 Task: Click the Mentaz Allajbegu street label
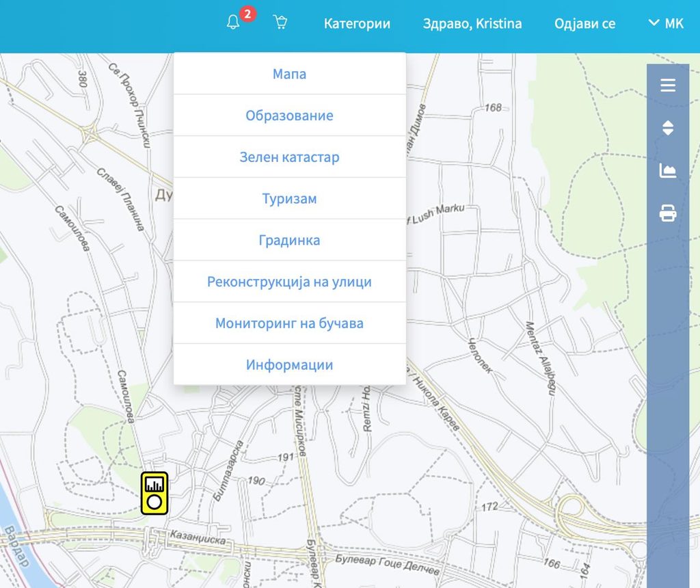[541, 358]
